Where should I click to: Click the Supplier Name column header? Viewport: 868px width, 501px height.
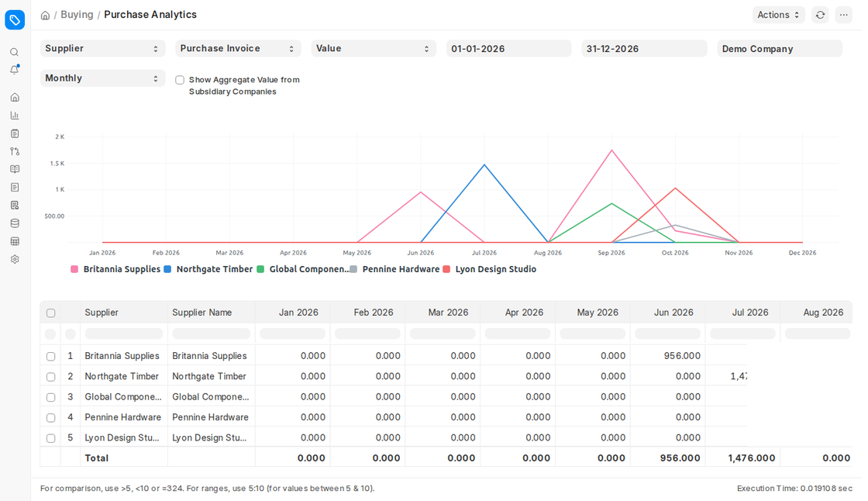click(x=211, y=313)
